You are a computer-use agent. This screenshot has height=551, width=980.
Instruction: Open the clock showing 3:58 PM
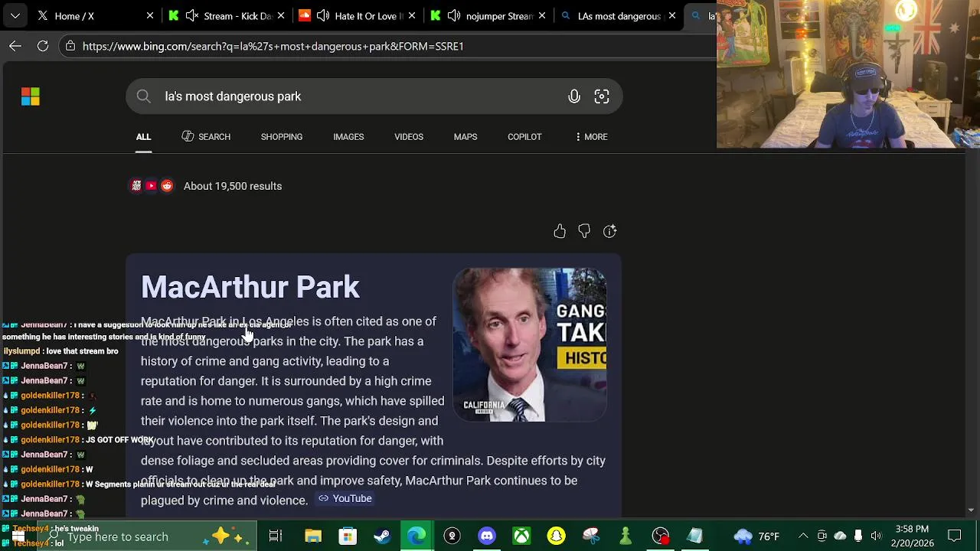pos(912,536)
